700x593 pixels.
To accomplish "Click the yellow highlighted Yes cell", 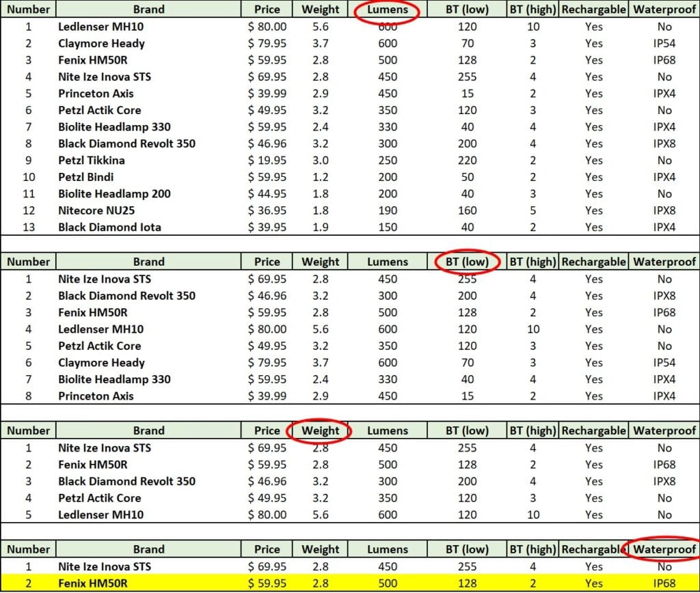I will [594, 583].
